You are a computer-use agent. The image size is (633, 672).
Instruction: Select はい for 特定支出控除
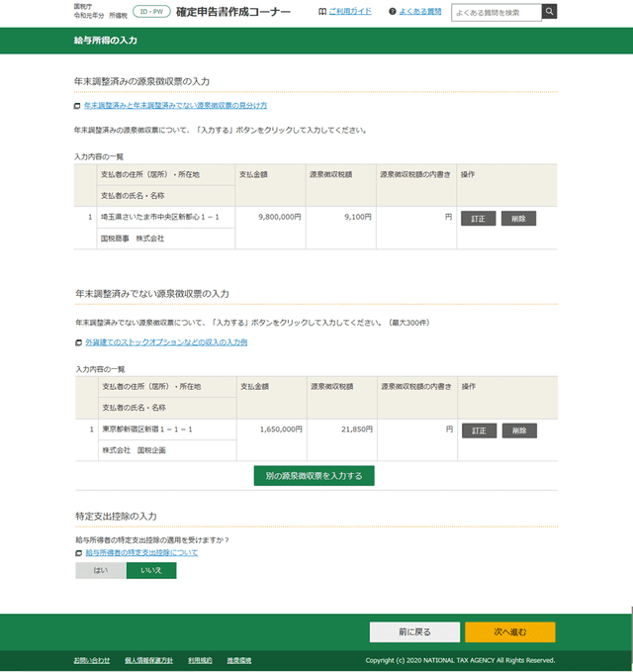101,570
